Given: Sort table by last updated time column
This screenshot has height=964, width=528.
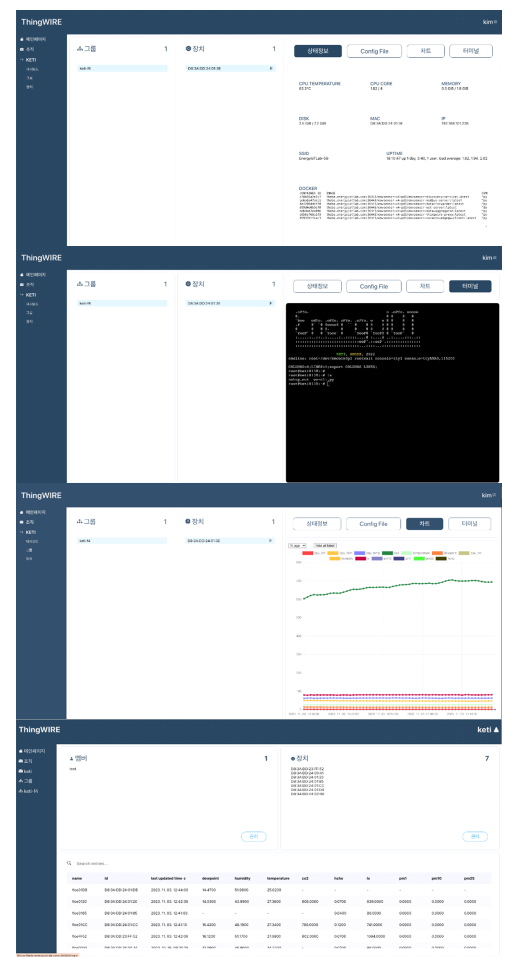Looking at the screenshot, I should (x=169, y=879).
